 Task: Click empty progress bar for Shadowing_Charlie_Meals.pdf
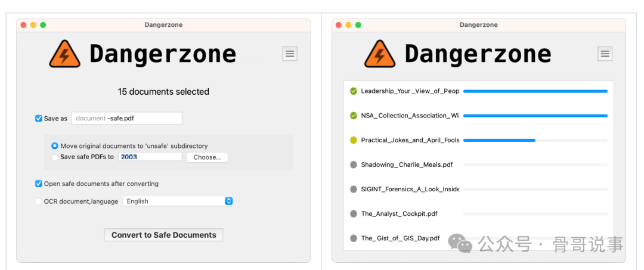(x=535, y=165)
